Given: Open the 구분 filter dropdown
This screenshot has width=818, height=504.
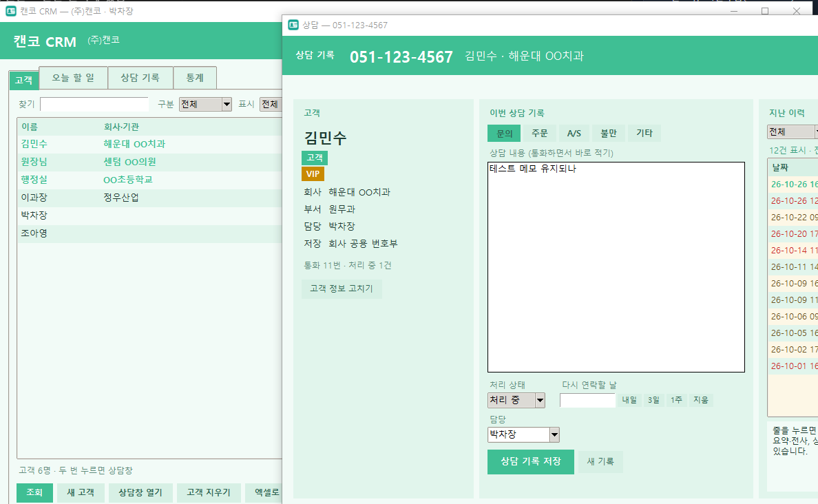Looking at the screenshot, I should click(205, 105).
